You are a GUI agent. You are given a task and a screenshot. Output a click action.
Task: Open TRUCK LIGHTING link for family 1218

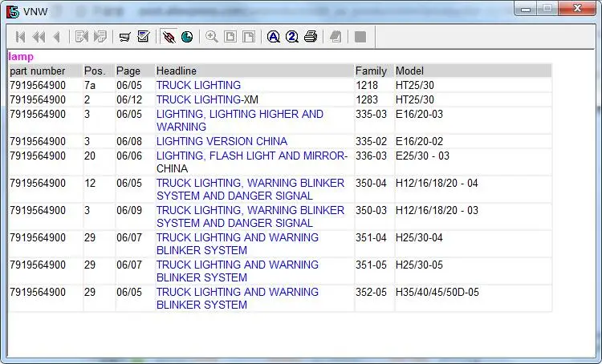tap(198, 85)
